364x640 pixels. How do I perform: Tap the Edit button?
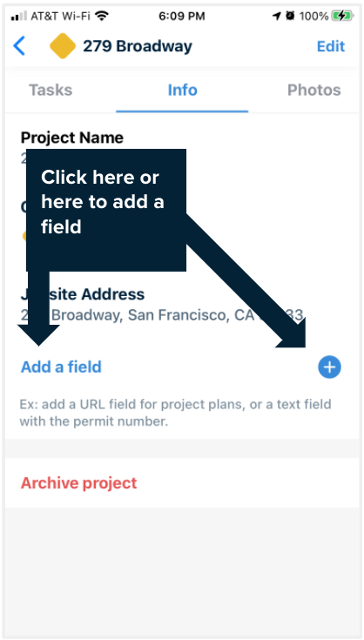click(331, 46)
